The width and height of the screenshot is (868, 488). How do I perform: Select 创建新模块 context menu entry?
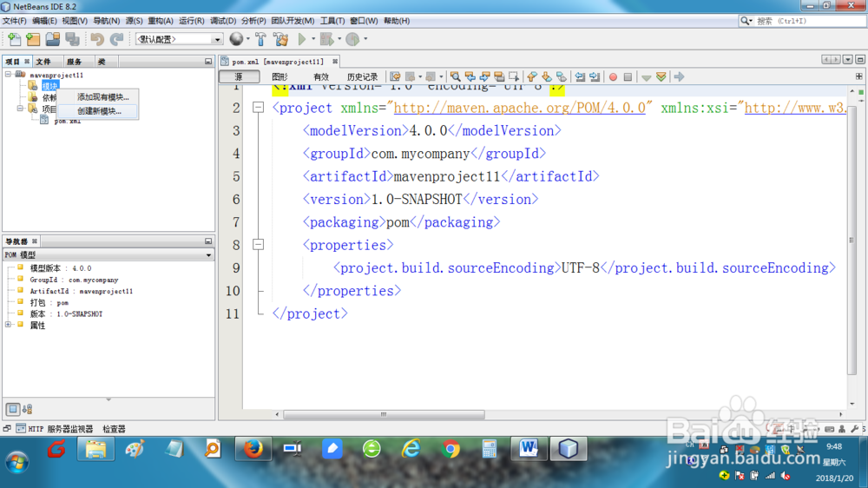coord(99,111)
